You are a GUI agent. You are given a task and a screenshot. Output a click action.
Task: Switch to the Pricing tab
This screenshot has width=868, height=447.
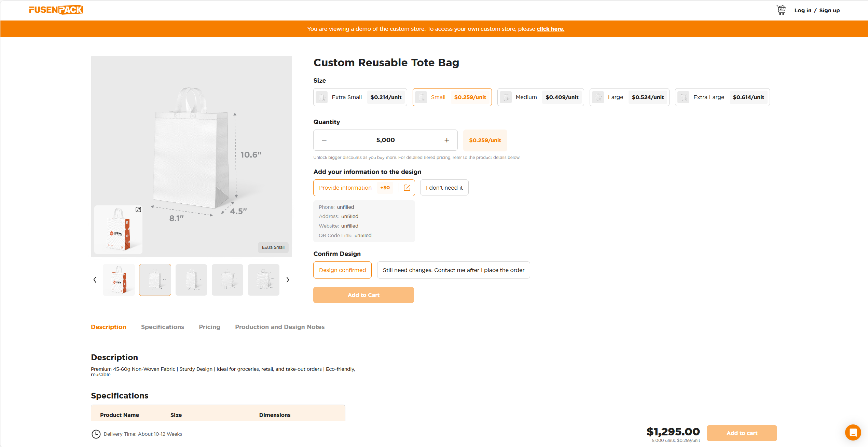[209, 327]
